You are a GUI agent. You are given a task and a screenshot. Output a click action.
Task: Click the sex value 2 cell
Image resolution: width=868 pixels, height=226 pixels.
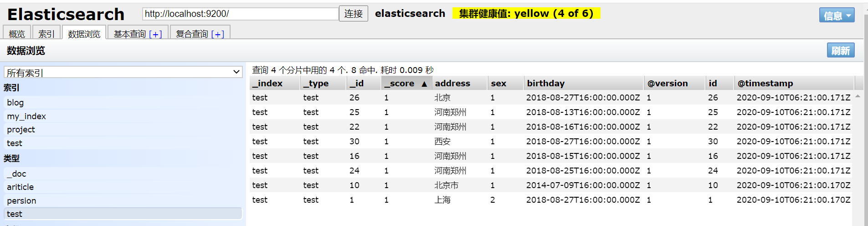[493, 200]
